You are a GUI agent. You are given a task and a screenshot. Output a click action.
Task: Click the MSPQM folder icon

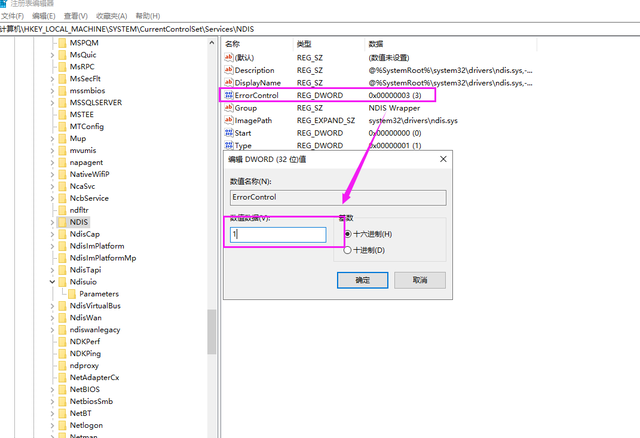tap(62, 43)
